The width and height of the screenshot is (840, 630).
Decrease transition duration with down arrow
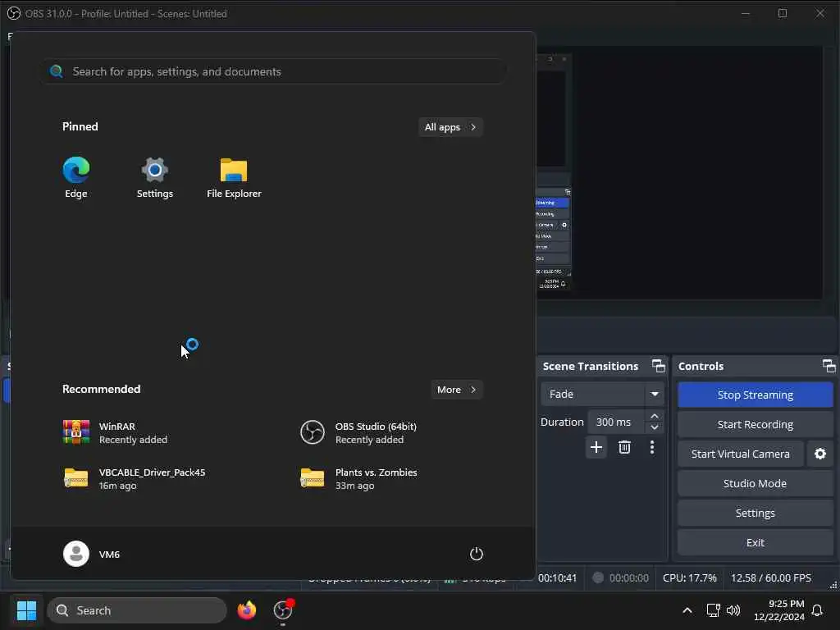654,427
